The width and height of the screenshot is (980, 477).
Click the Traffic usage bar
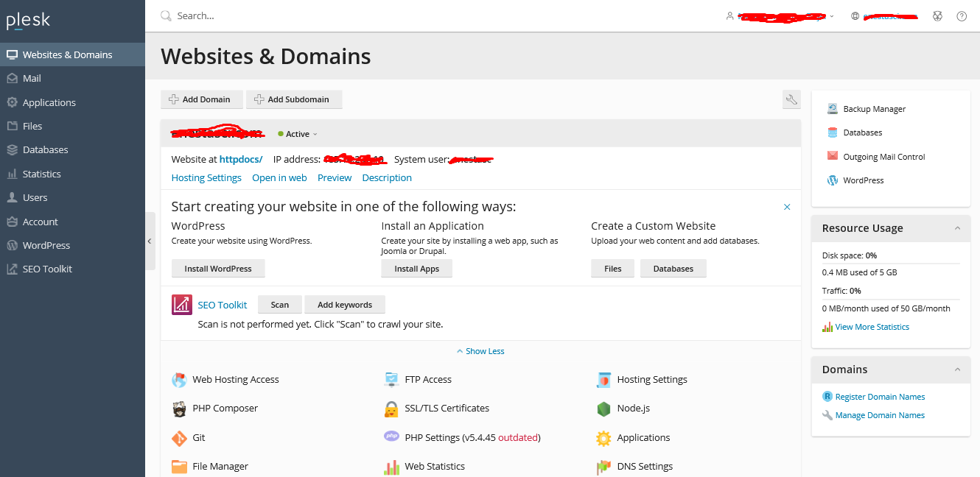[891, 299]
